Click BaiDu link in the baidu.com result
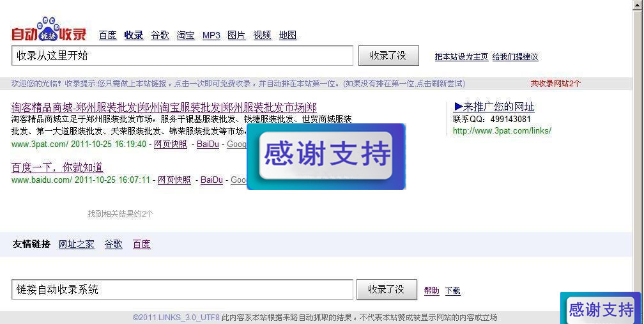The image size is (644, 324). [211, 180]
